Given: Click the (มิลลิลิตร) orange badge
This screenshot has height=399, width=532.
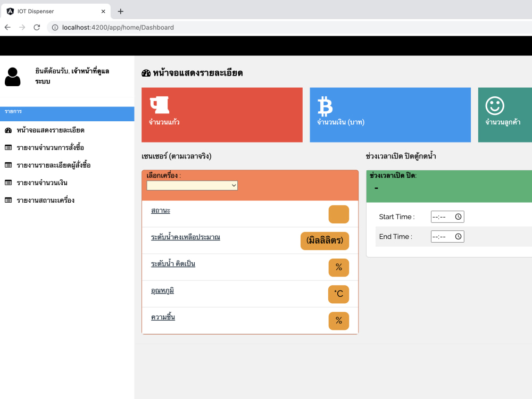Looking at the screenshot, I should pyautogui.click(x=325, y=241).
